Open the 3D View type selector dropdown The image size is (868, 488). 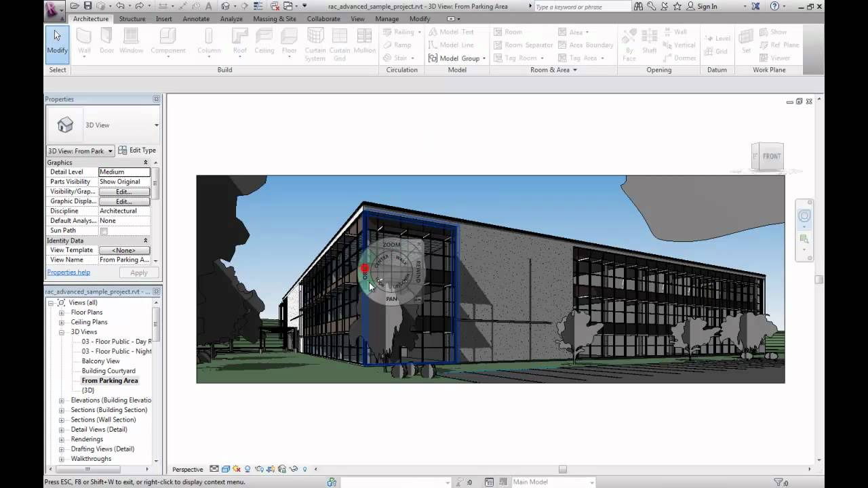pos(157,125)
